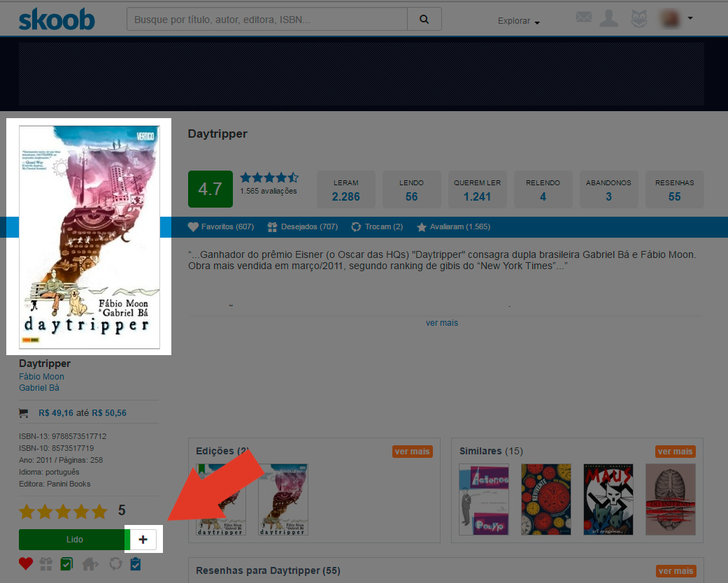This screenshot has height=583, width=728.
Task: Click the circular arrows trade icon
Action: (115, 563)
